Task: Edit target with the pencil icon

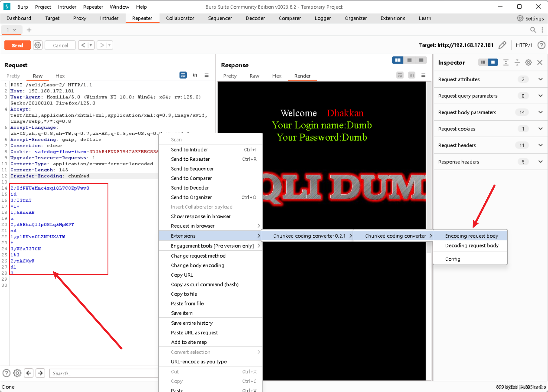Action: point(502,45)
